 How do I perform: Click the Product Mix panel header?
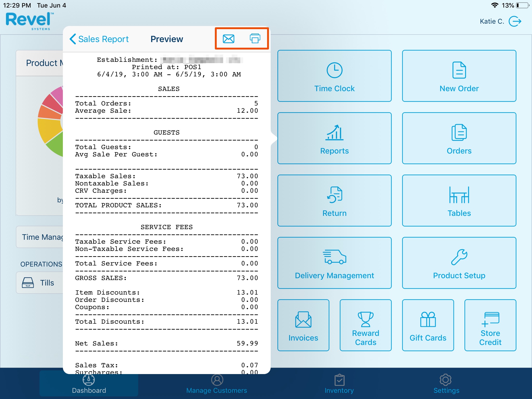coord(39,63)
